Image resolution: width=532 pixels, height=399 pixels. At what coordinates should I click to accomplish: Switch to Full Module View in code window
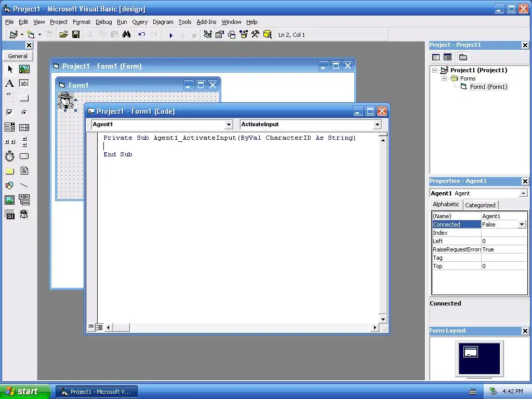(x=100, y=327)
